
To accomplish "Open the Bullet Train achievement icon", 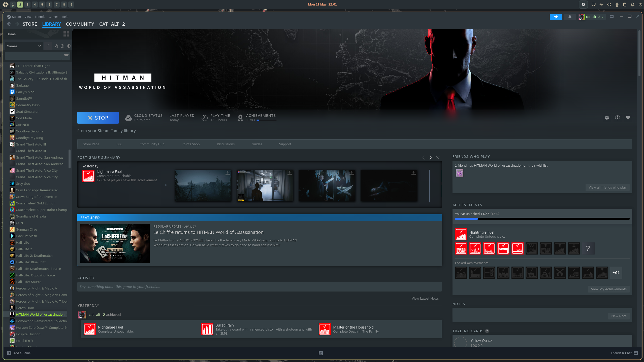I will click(207, 329).
